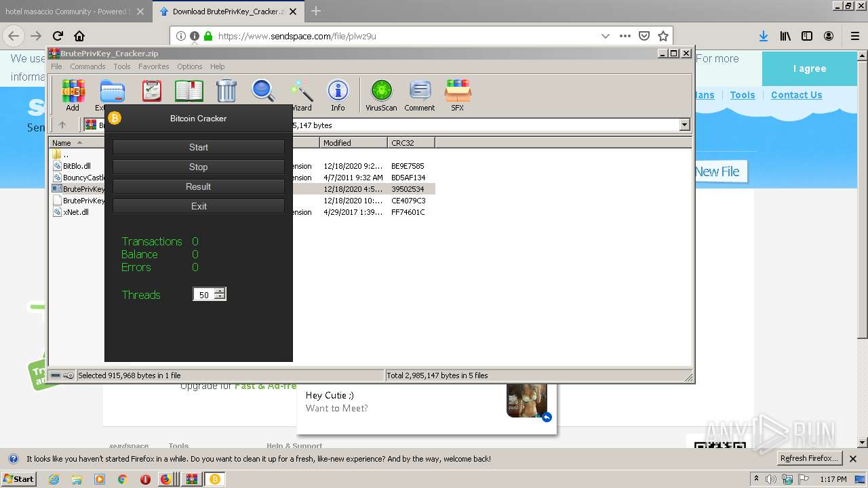Click I agree cookie button
This screenshot has height=488, width=868.
[810, 68]
